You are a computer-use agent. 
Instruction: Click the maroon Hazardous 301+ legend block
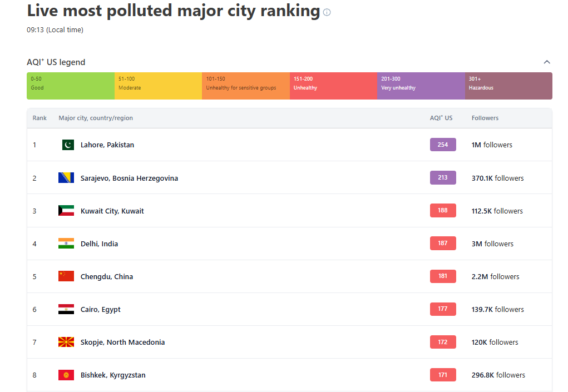point(508,86)
